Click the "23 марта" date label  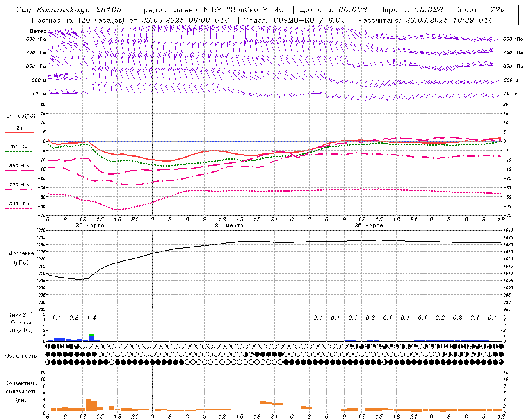pyautogui.click(x=90, y=226)
